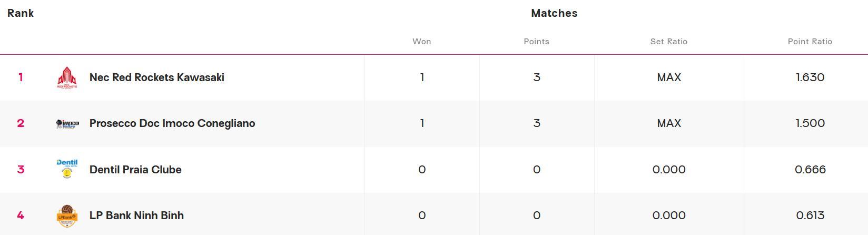Image resolution: width=868 pixels, height=235 pixels.
Task: Sort by the Points column header
Action: tap(536, 42)
